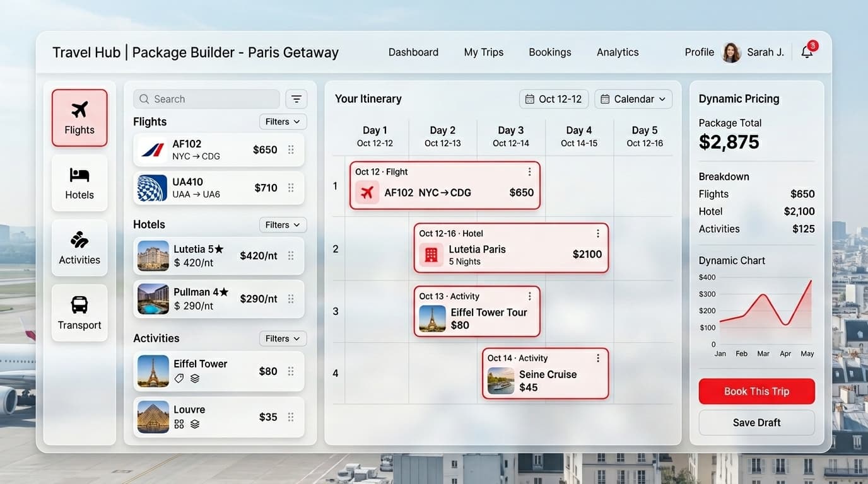This screenshot has width=868, height=484.
Task: Select the Louvre activity thumbnail
Action: coord(153,417)
